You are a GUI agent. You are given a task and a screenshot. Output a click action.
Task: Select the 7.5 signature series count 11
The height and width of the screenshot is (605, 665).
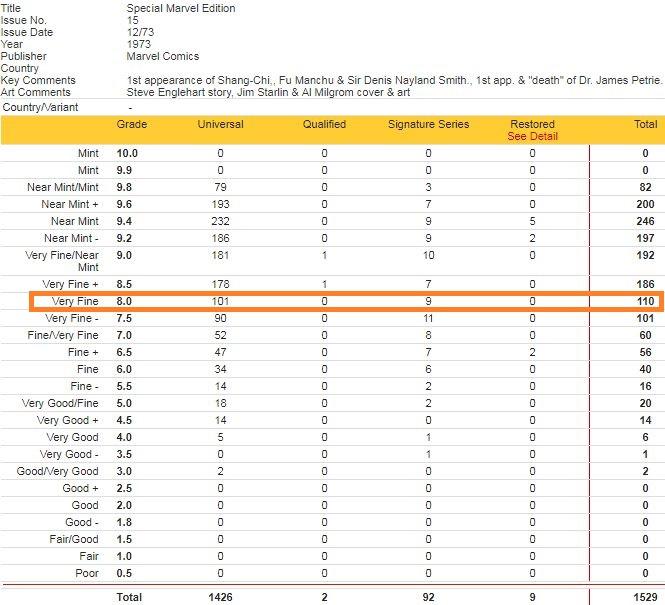(428, 318)
